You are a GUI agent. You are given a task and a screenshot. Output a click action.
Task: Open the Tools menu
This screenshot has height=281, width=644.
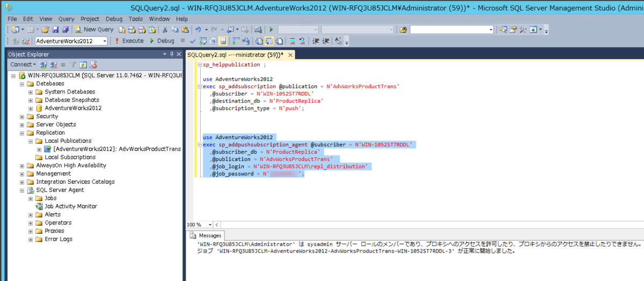point(136,19)
